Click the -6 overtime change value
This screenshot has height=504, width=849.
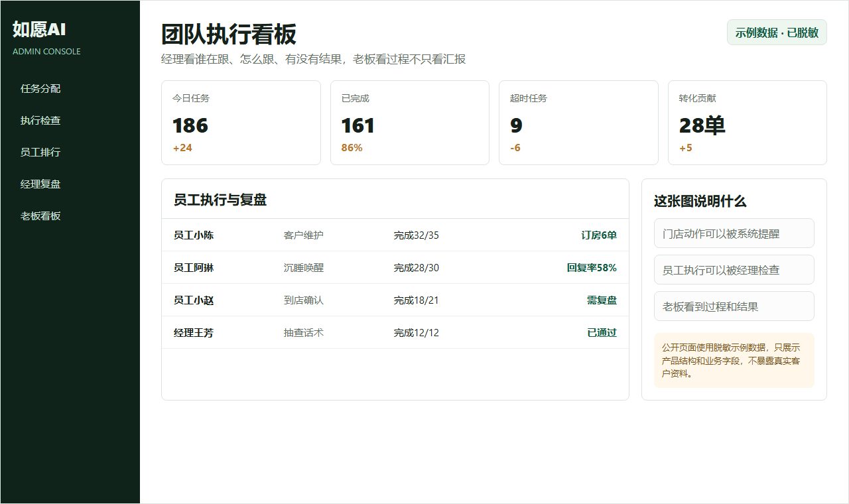(x=515, y=148)
